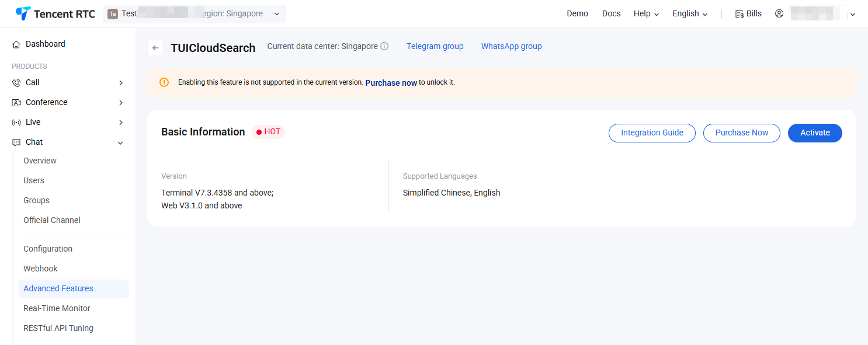This screenshot has height=345, width=868.
Task: Click the back arrow beside TUICloudSearch
Action: (x=155, y=48)
